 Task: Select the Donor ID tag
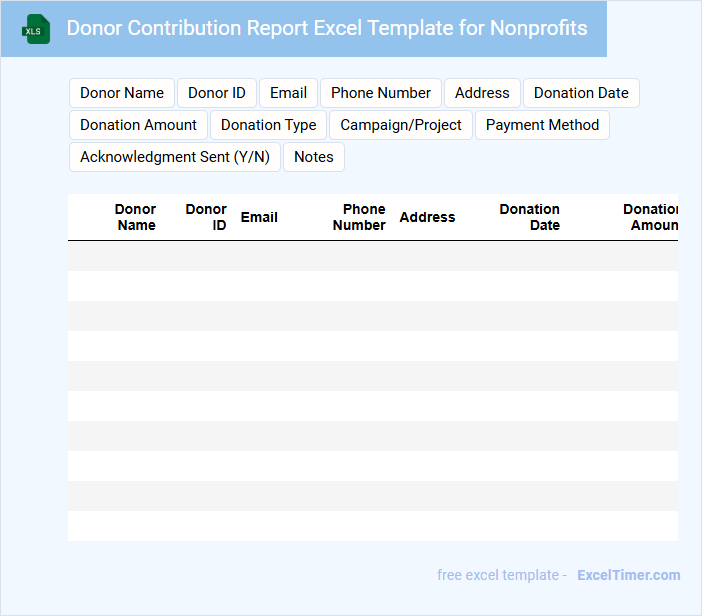(217, 93)
